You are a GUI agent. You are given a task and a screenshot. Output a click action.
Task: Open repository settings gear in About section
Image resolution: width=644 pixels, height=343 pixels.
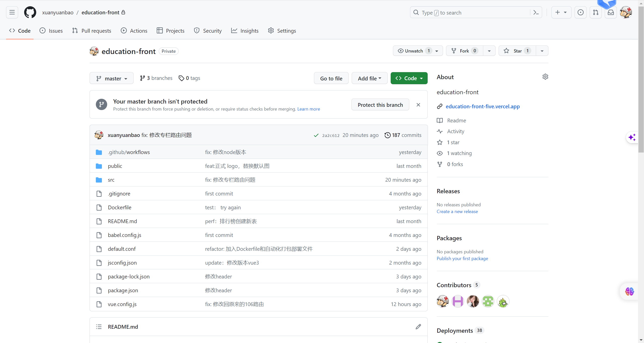545,77
